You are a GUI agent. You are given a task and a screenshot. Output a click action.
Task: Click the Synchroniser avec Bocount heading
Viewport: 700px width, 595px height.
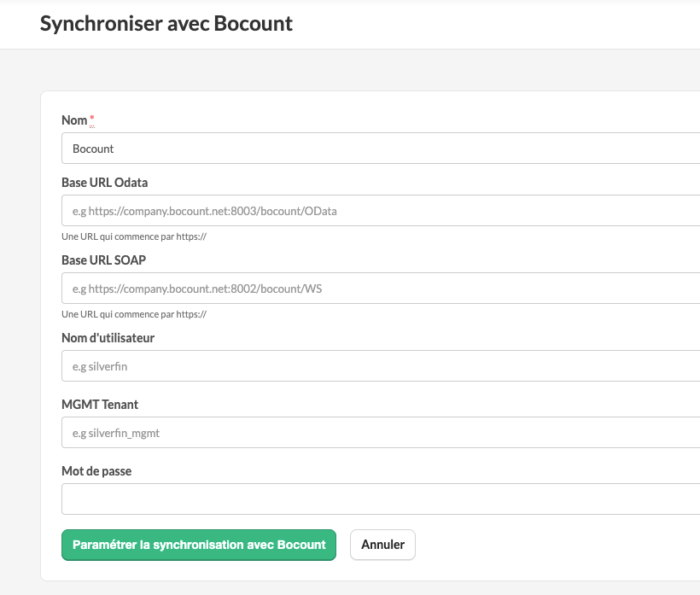pyautogui.click(x=166, y=24)
